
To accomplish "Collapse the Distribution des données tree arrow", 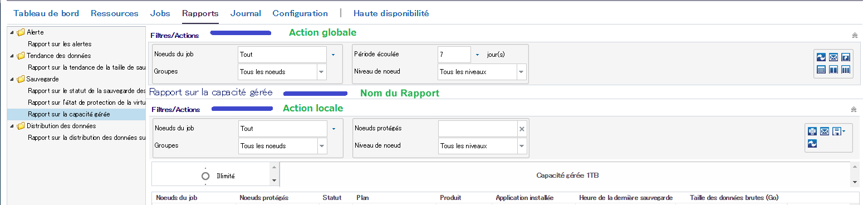I will (x=12, y=126).
